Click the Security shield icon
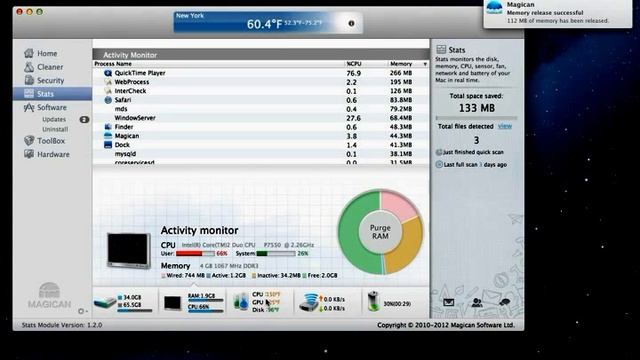The width and height of the screenshot is (640, 360). coord(29,80)
